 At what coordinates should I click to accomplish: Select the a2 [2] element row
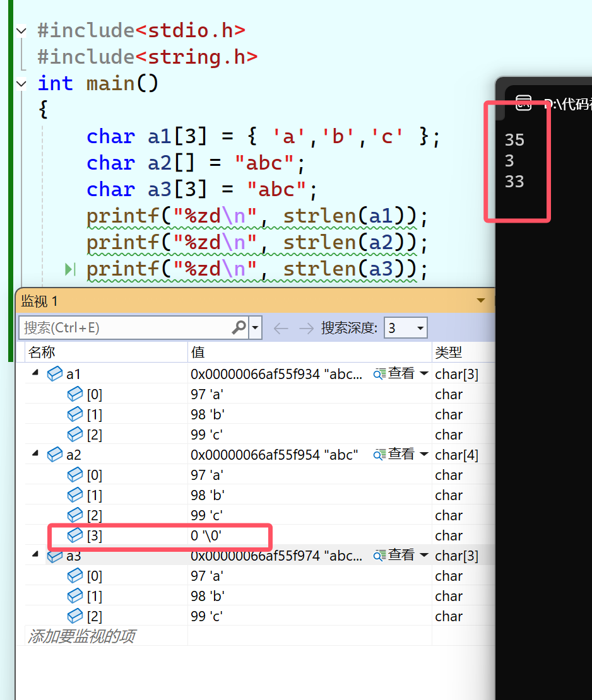259,515
